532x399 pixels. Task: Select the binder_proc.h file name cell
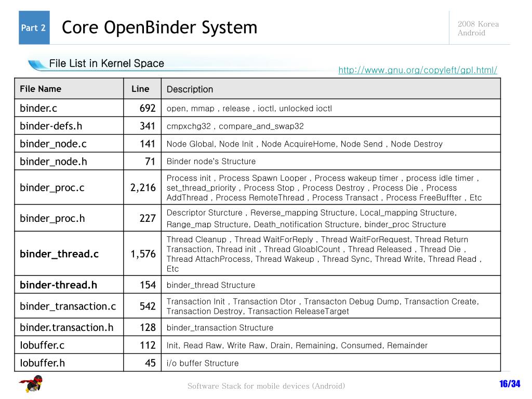[x=69, y=218]
